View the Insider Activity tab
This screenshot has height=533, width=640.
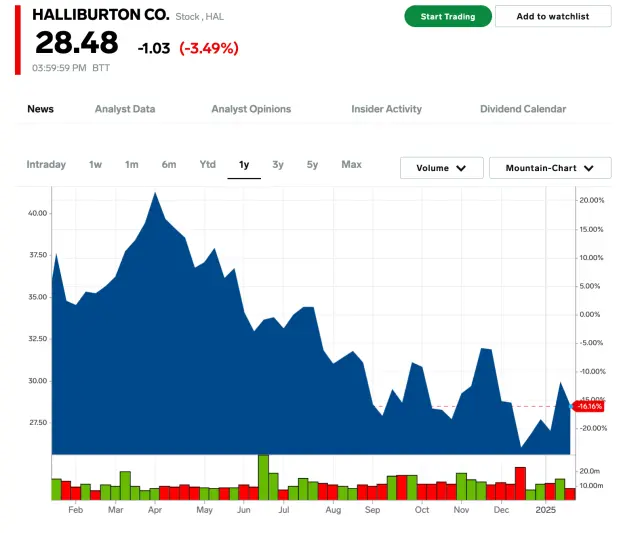tap(386, 109)
